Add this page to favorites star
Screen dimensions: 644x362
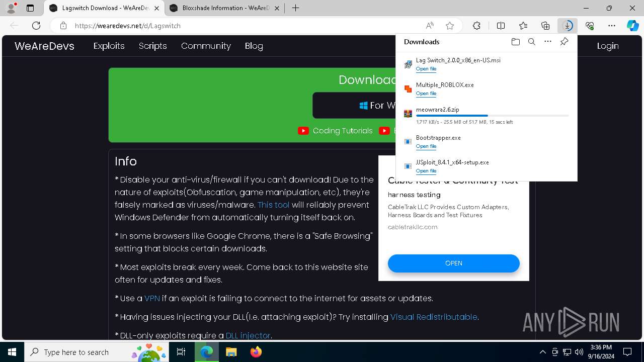[450, 26]
